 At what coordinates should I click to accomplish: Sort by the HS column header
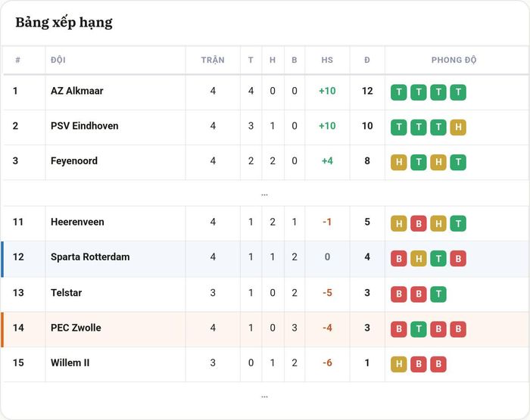point(327,60)
